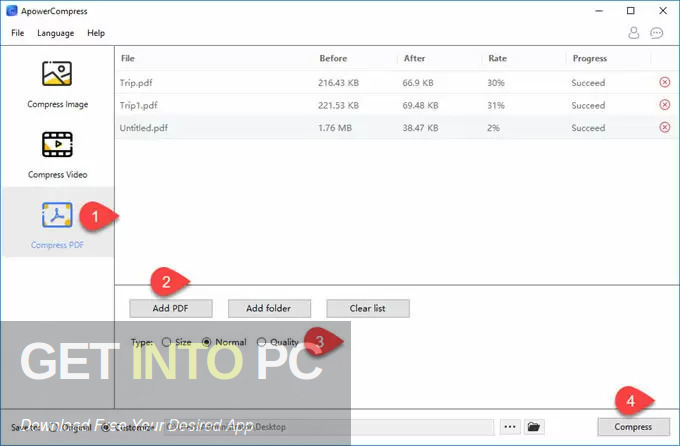This screenshot has width=680, height=446.
Task: Click the File column header
Action: pos(128,58)
